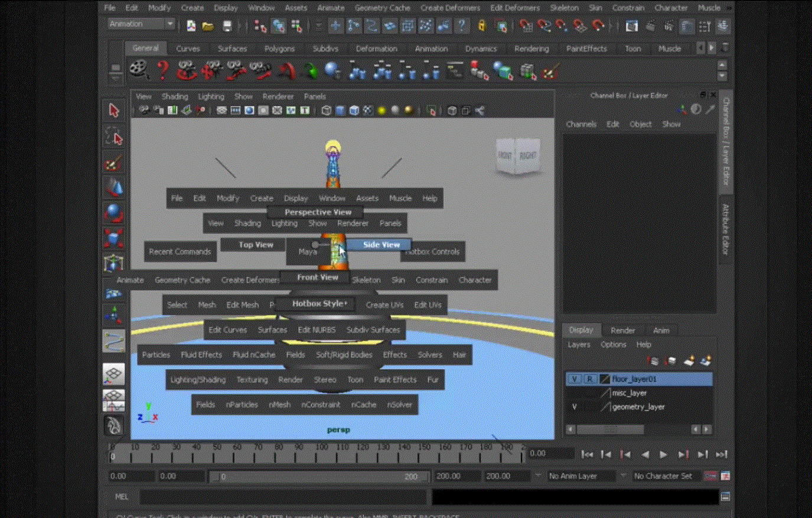Viewport: 812px width, 518px height.
Task: Enable snap to grids plus icon
Action: click(335, 26)
